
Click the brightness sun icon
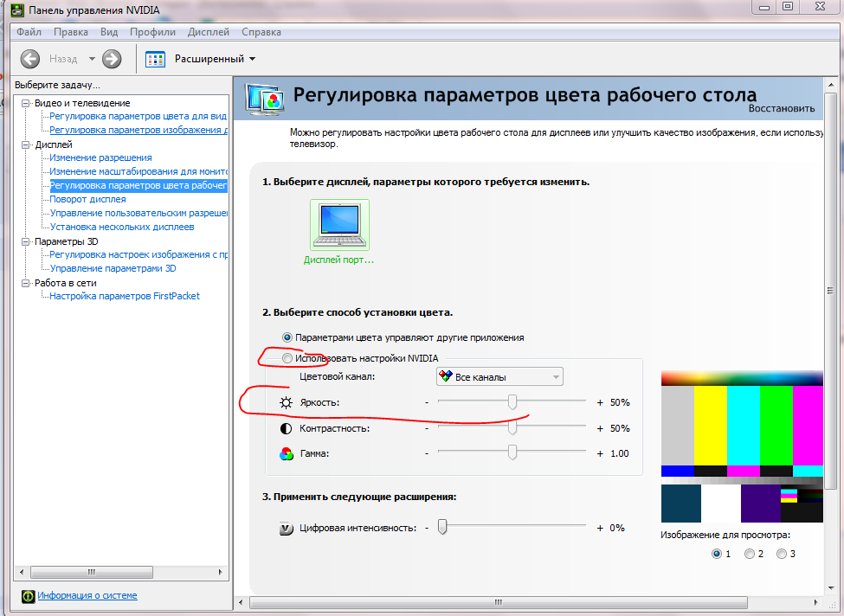coord(286,402)
